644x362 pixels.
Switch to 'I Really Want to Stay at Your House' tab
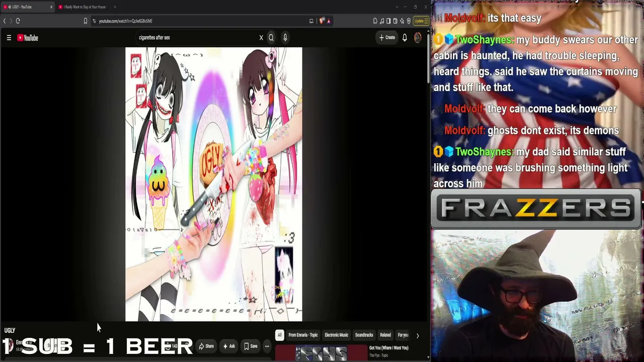coord(83,7)
